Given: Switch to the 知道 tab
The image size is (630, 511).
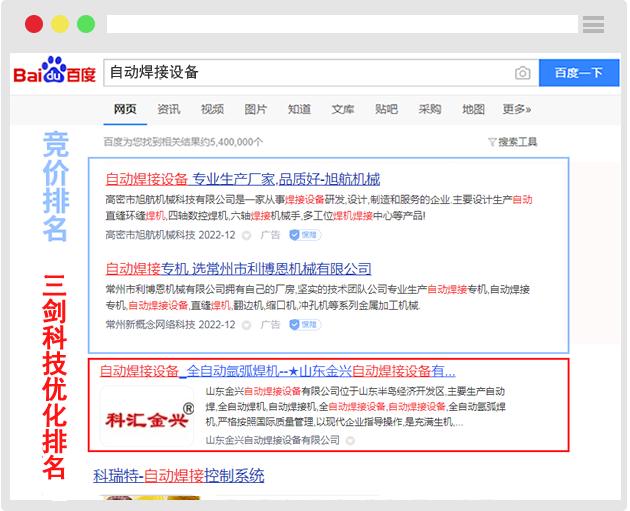Looking at the screenshot, I should click(x=299, y=109).
